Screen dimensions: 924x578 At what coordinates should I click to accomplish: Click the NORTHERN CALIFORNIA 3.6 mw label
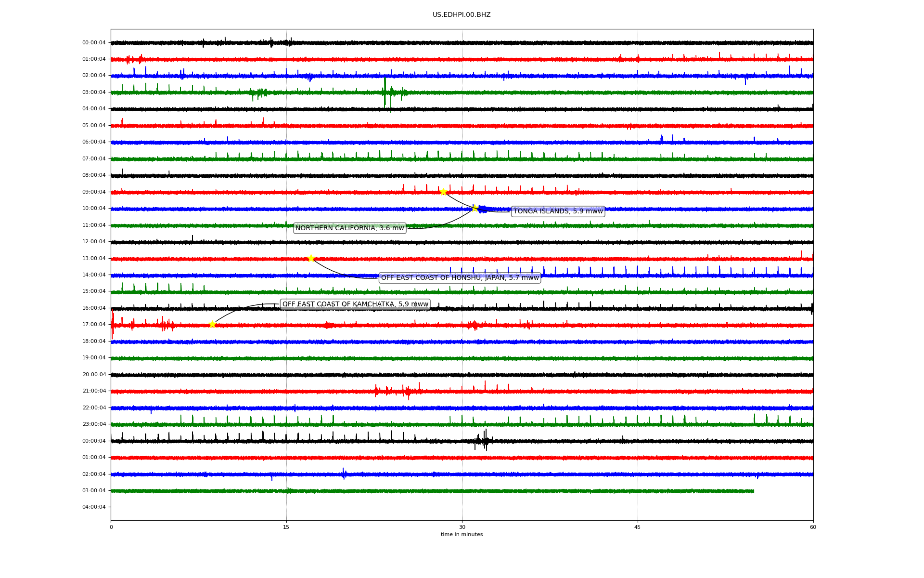pos(349,228)
